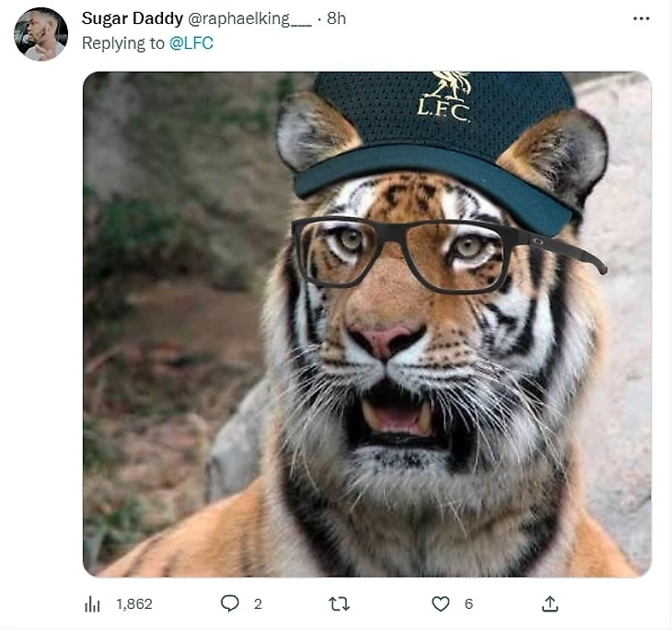
Task: Open the @raphaelking___ handle link
Action: pos(249,18)
